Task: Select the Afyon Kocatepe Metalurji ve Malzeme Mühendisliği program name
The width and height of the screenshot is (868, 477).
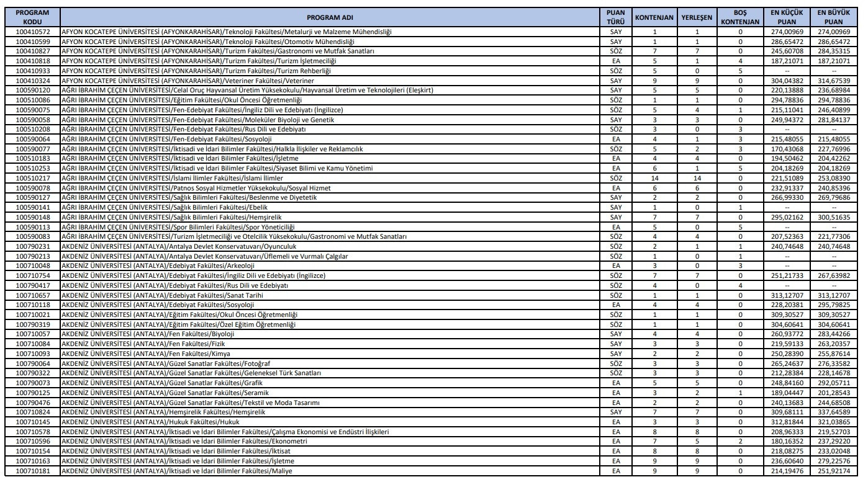Action: 226,31
